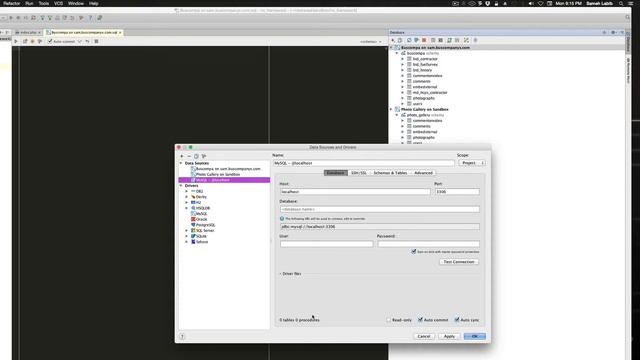Click the Password input field

pyautogui.click(x=428, y=244)
